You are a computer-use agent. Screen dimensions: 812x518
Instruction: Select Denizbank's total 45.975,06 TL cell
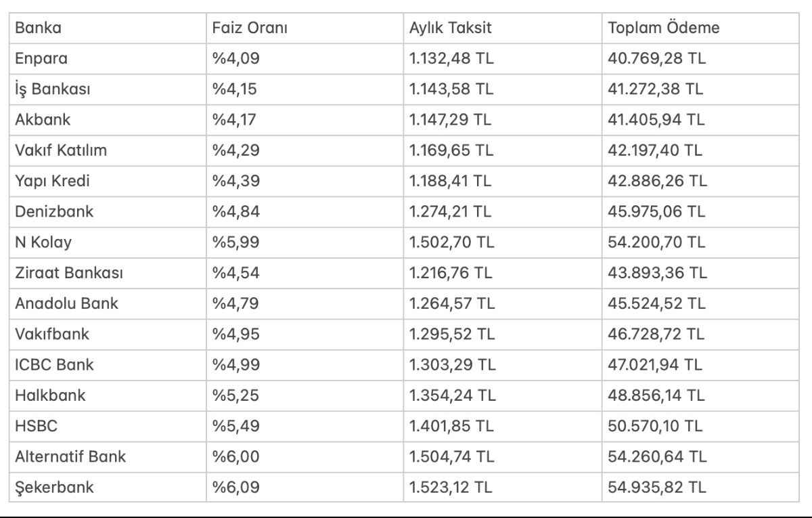(x=657, y=212)
